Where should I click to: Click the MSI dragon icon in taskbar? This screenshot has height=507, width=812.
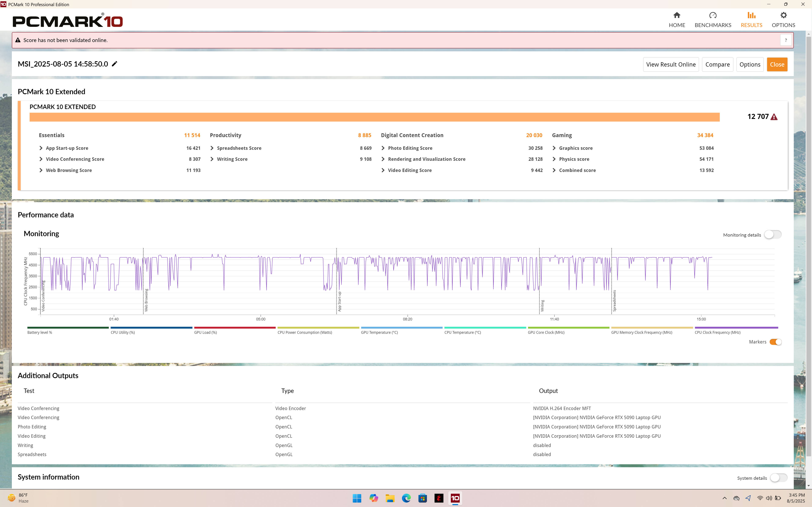[439, 498]
